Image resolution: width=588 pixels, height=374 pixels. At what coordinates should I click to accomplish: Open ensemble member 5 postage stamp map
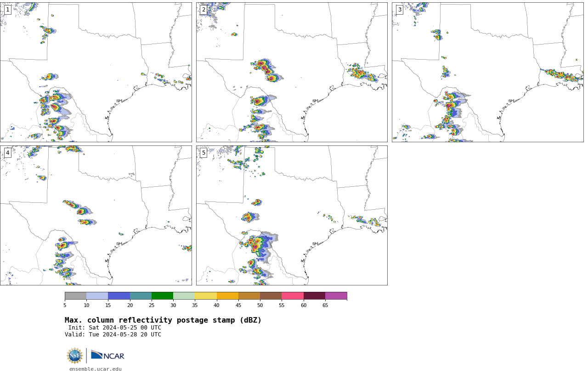(292, 215)
